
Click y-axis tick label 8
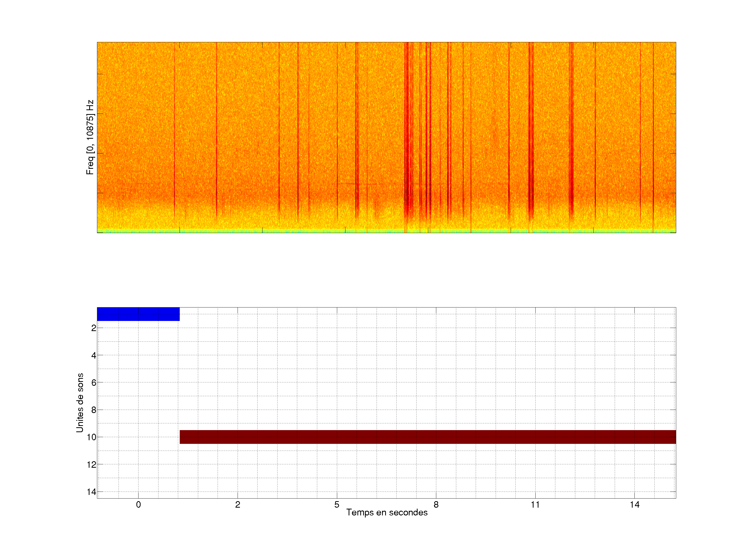(94, 410)
